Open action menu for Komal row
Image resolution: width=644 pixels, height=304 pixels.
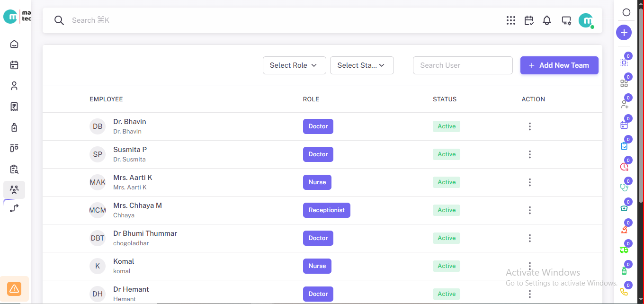530,266
